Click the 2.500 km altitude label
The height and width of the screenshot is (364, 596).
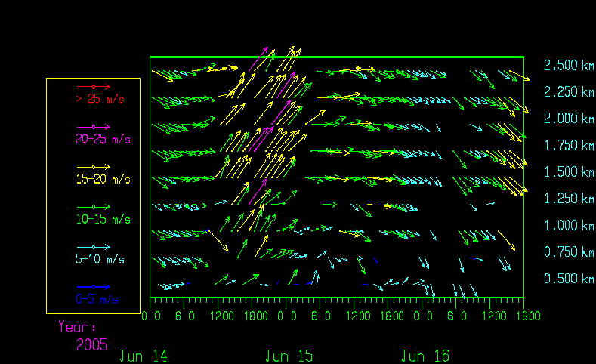568,65
